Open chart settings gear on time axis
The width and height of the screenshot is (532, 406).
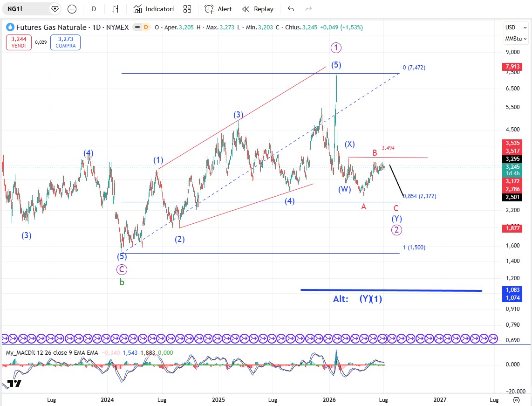tap(516, 400)
